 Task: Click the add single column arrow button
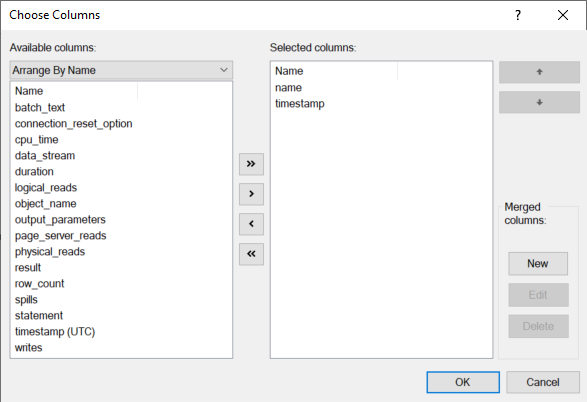(251, 194)
